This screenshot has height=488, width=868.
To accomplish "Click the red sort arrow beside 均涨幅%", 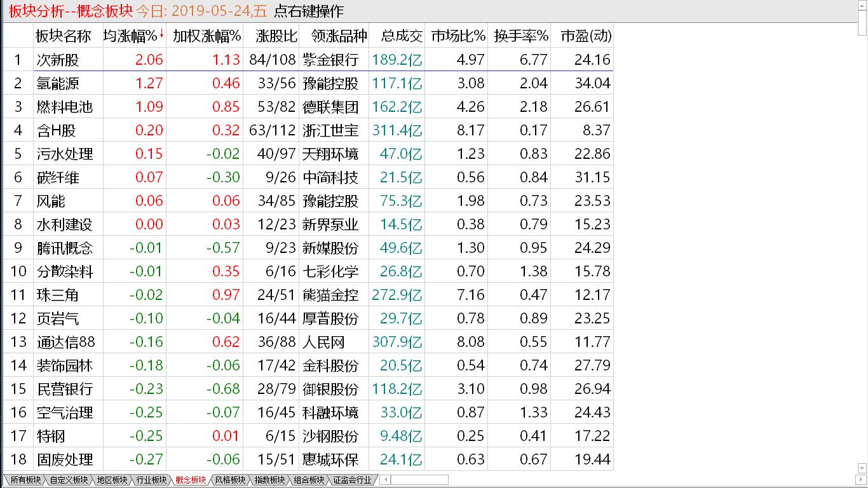I will click(161, 34).
